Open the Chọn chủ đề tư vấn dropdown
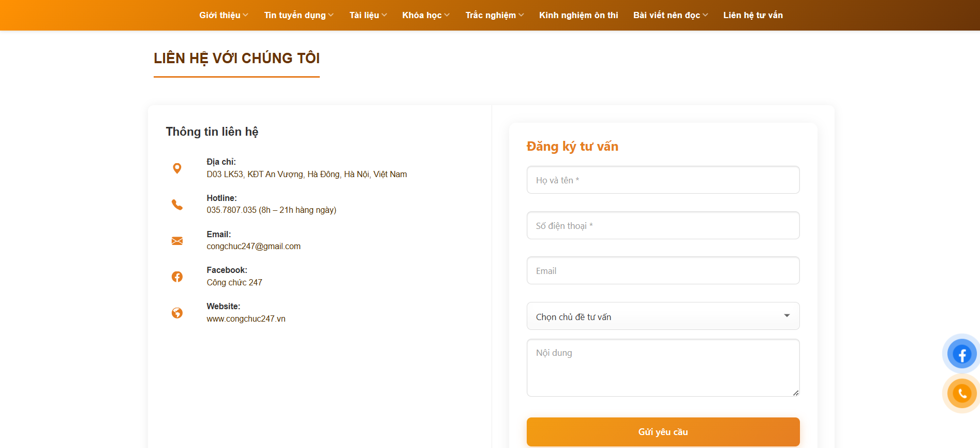This screenshot has width=980, height=448. [x=663, y=316]
